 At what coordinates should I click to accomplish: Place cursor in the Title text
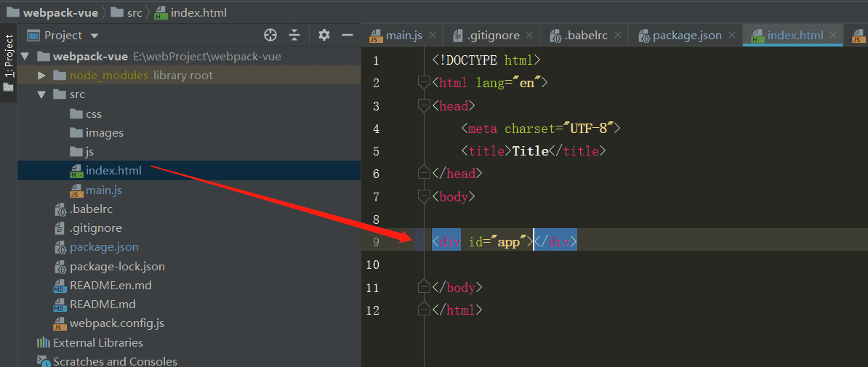tap(530, 151)
